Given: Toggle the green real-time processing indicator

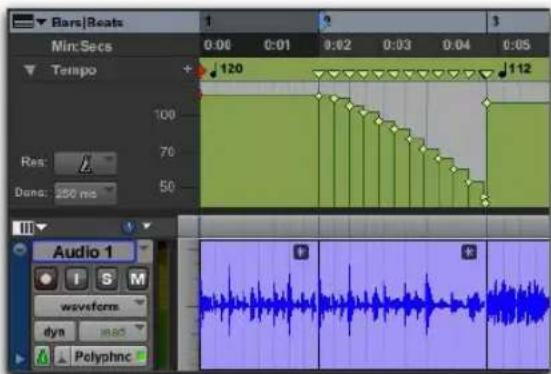Looking at the screenshot, I should pos(141,356).
